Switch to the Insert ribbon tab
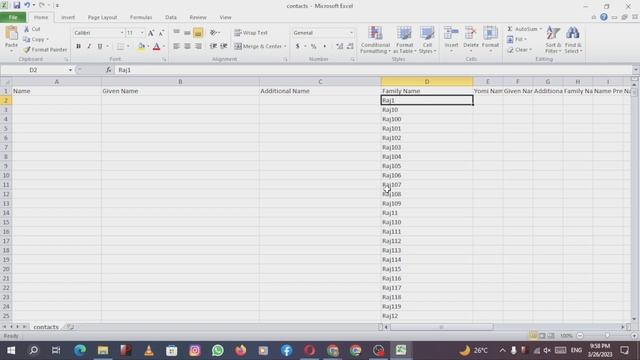Screen dimensions: 640x360 tap(68, 18)
